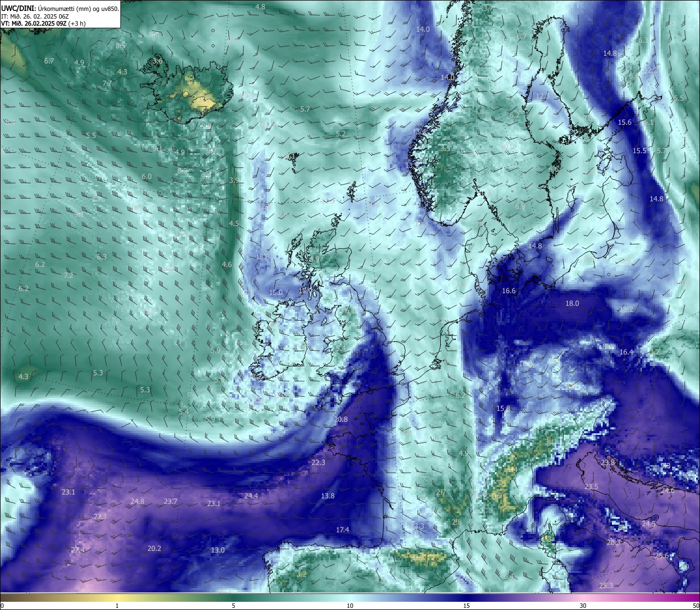Click the 13.0 value label
Screen dimensions: 700x610
(218, 550)
